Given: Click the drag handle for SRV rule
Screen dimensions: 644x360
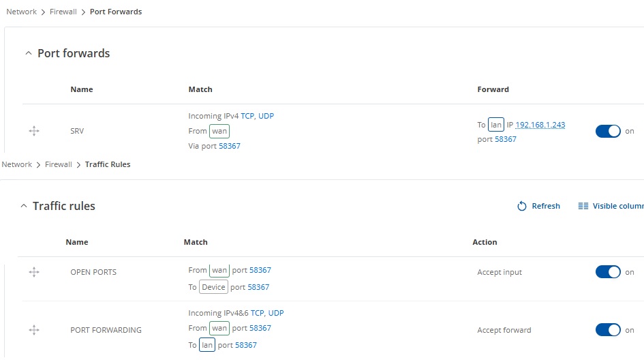Looking at the screenshot, I should click(34, 131).
